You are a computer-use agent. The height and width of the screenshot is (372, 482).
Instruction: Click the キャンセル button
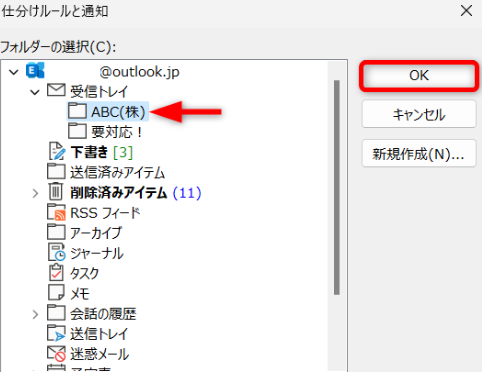pos(419,114)
